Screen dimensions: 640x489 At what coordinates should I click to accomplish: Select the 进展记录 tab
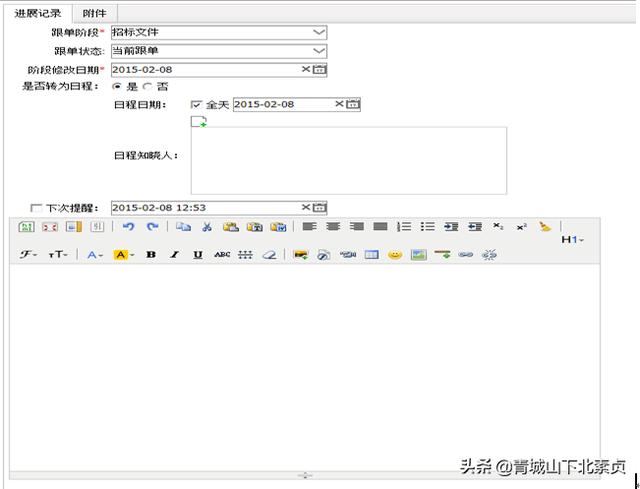coord(37,13)
